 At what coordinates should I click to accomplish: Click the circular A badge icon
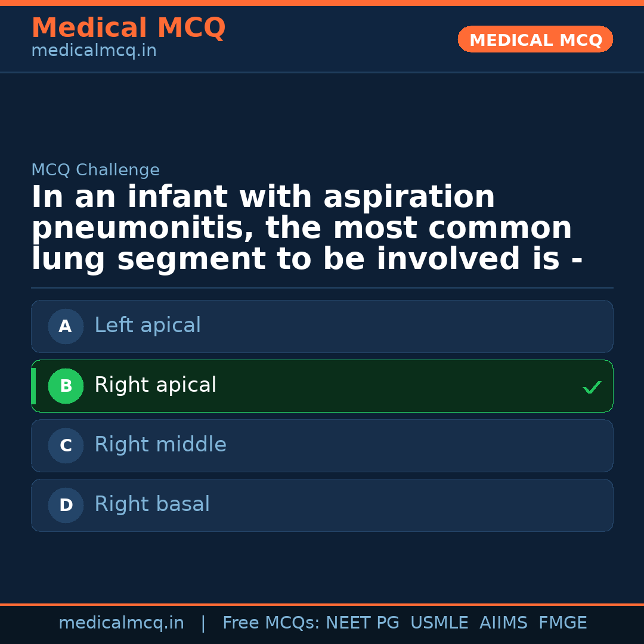tap(66, 326)
